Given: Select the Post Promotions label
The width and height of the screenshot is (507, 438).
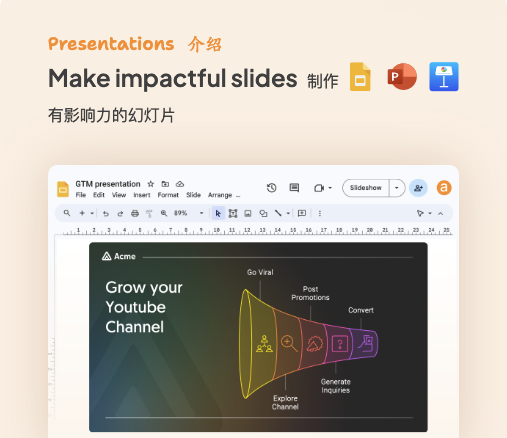Looking at the screenshot, I should point(310,293).
